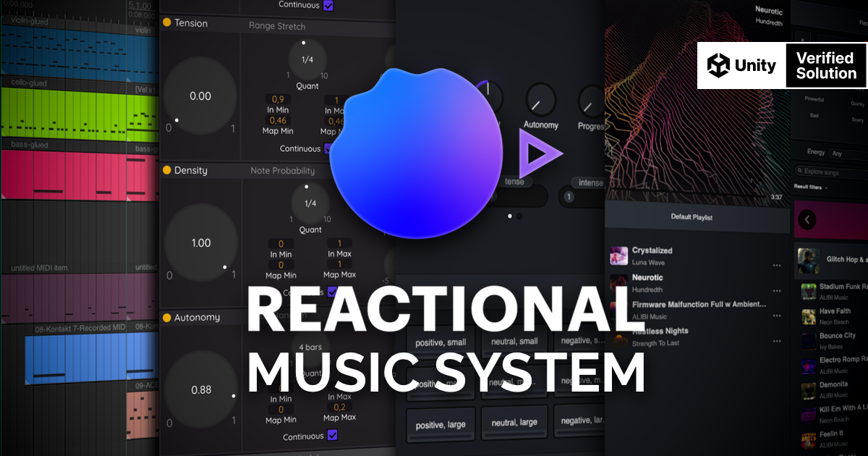868x456 pixels.
Task: Open more options for Restless Nights
Action: tap(777, 341)
